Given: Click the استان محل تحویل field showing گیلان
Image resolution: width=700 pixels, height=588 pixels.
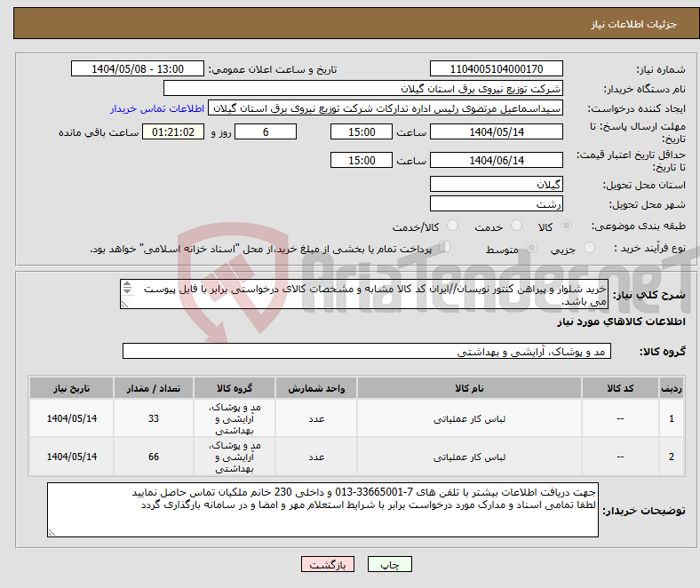Looking at the screenshot, I should (x=496, y=184).
